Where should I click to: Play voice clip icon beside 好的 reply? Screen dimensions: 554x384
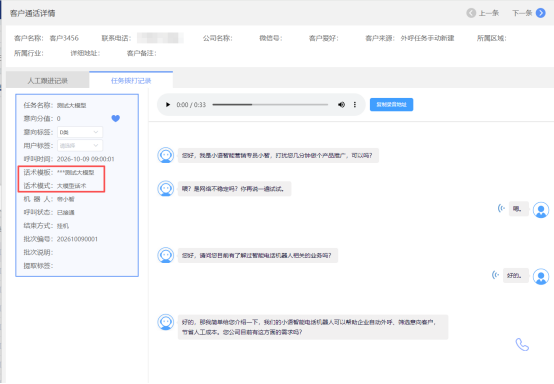tap(496, 275)
